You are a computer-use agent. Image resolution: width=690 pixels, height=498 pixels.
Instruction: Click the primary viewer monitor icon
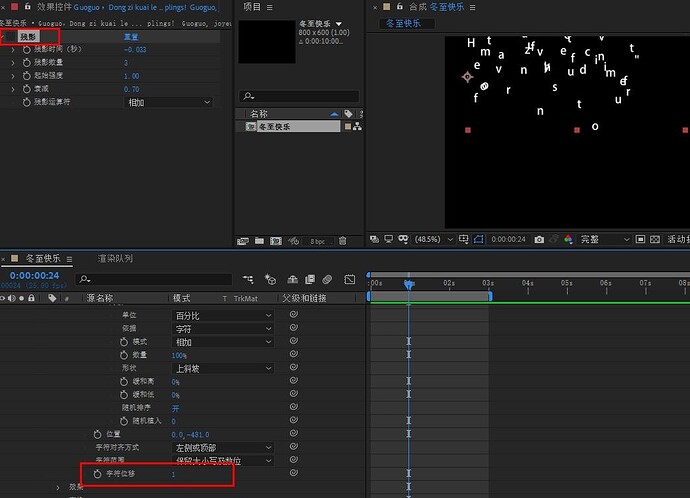click(389, 239)
